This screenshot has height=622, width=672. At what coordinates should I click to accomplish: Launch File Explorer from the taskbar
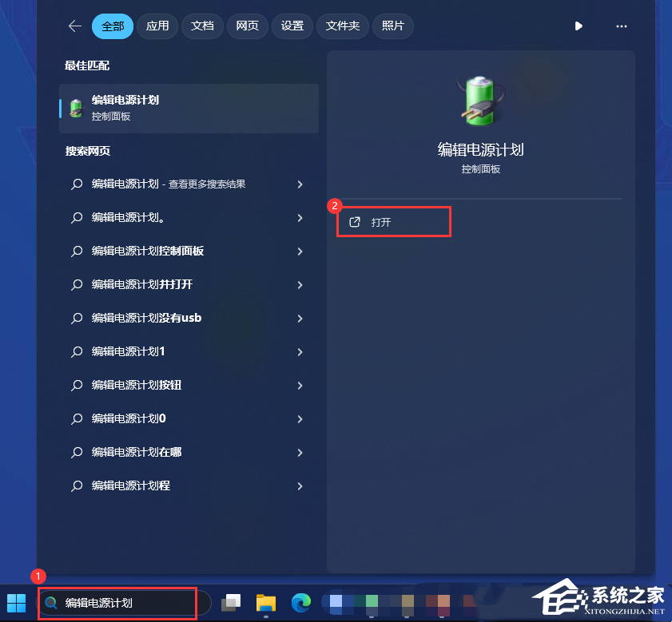tap(266, 603)
